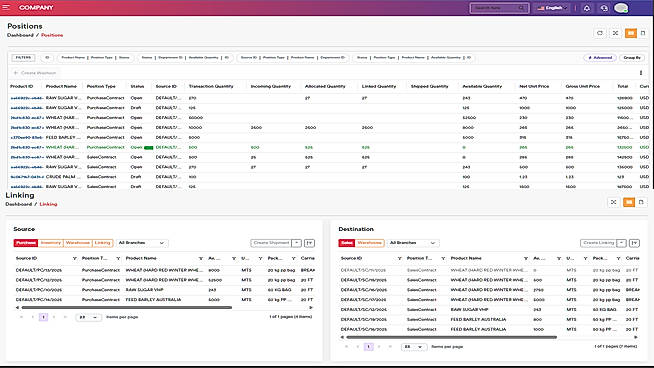654x368 pixels.
Task: Select the Sales tab in Destination
Action: pyautogui.click(x=347, y=243)
